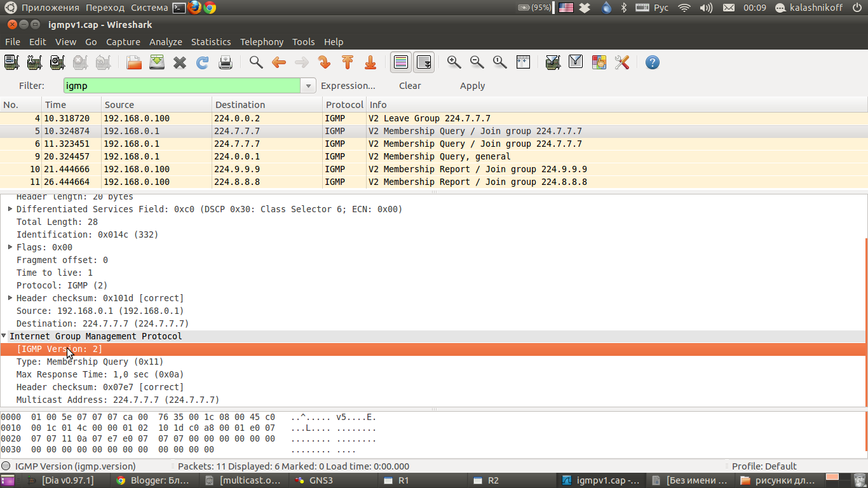
Task: Go to first packet arrow icon
Action: [348, 62]
